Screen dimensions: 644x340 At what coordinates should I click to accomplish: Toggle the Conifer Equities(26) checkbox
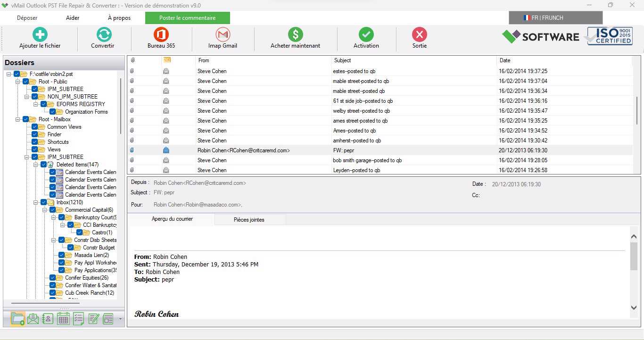(x=53, y=278)
